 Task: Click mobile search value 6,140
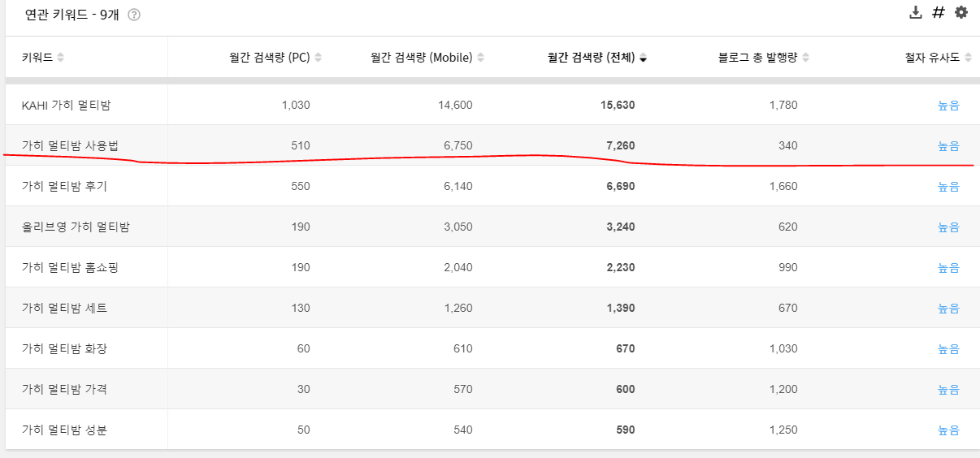pyautogui.click(x=459, y=186)
